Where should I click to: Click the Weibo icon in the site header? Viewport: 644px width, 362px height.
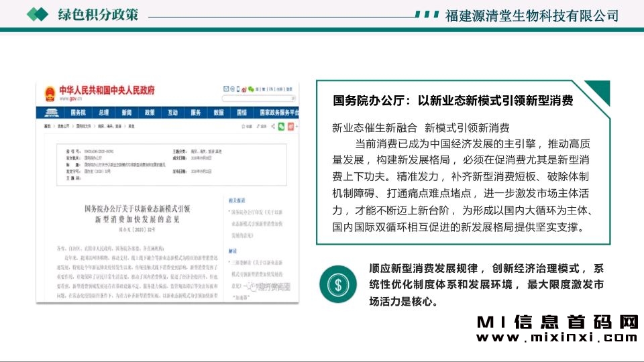tap(242, 89)
